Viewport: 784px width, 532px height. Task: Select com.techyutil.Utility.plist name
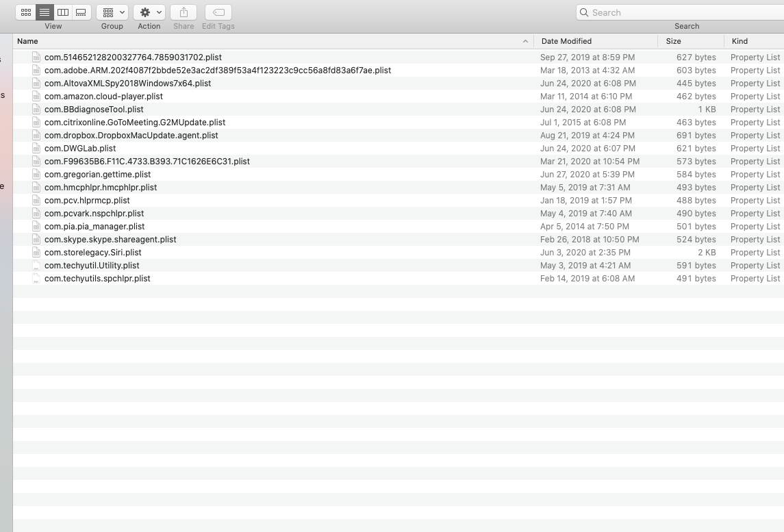point(92,265)
